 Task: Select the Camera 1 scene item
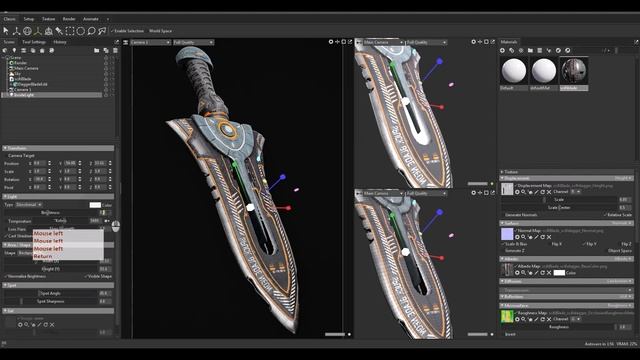point(22,89)
